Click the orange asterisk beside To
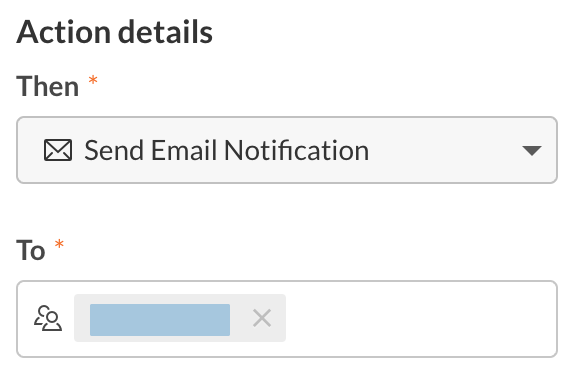This screenshot has width=574, height=380. [59, 244]
